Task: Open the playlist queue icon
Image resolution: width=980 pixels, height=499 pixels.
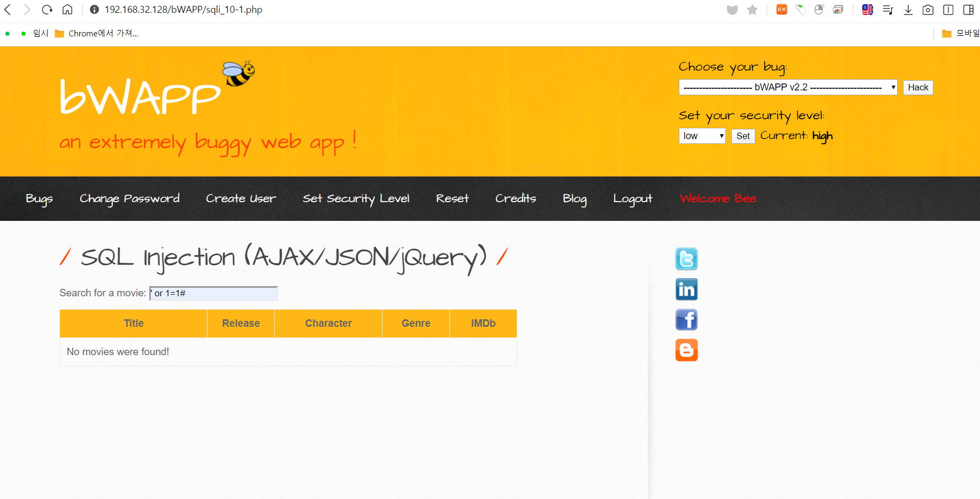Action: pyautogui.click(x=888, y=10)
